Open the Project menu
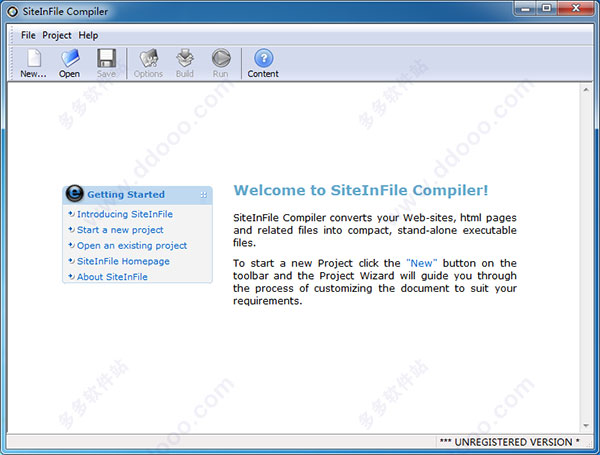This screenshot has width=600, height=455. click(x=57, y=35)
